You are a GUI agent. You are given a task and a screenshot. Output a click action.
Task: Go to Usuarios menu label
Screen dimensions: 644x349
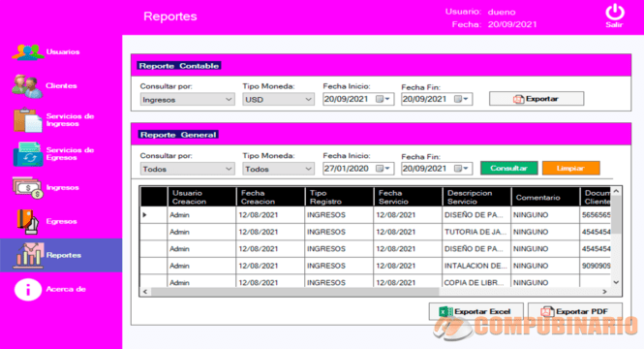[63, 51]
